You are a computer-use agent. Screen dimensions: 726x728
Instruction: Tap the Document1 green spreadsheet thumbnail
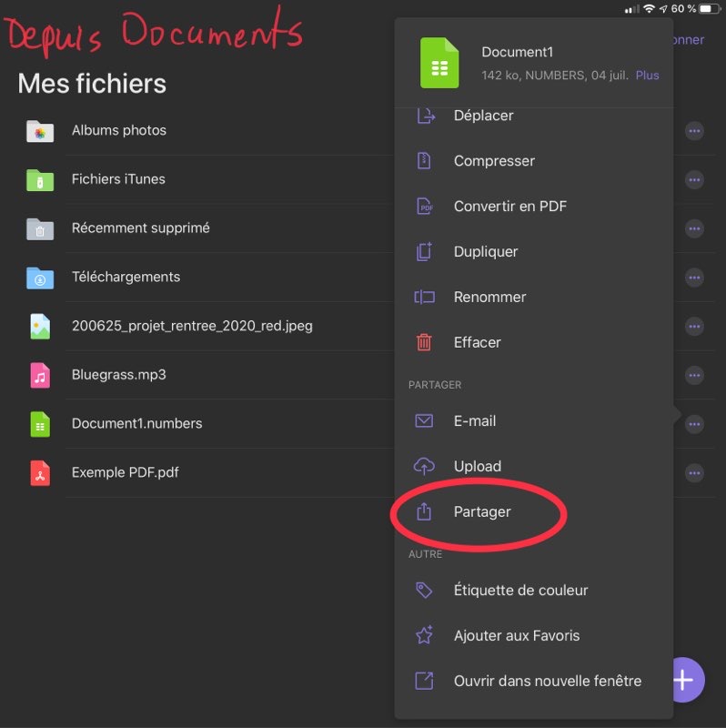tap(439, 64)
